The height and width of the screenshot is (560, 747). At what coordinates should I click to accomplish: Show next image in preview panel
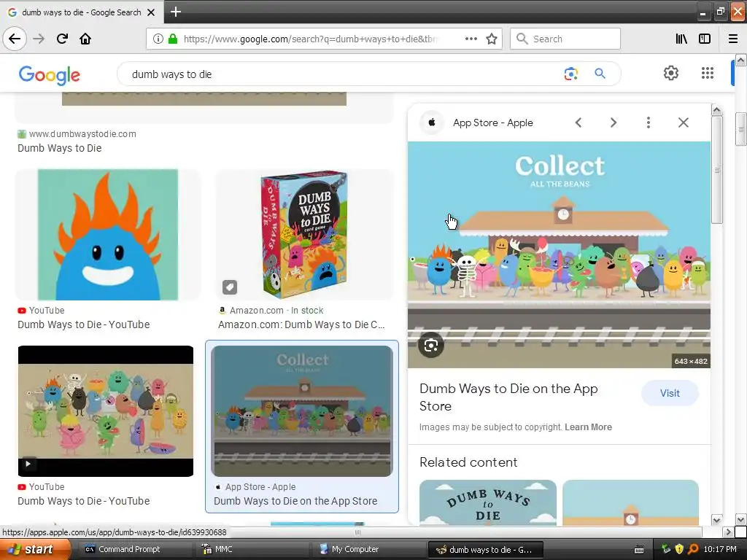(x=614, y=122)
